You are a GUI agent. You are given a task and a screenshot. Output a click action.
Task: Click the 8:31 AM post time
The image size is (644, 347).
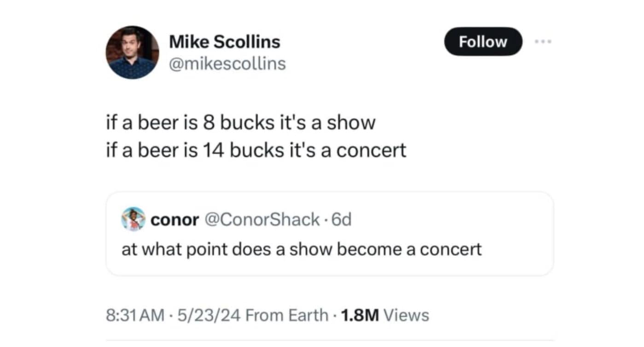[x=135, y=315]
